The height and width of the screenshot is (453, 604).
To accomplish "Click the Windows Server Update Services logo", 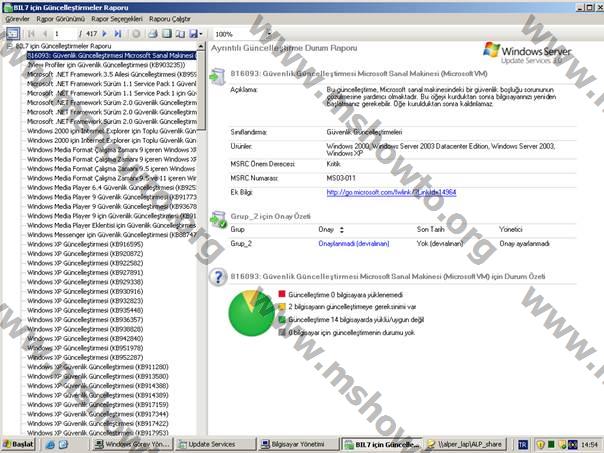I will pyautogui.click(x=527, y=53).
